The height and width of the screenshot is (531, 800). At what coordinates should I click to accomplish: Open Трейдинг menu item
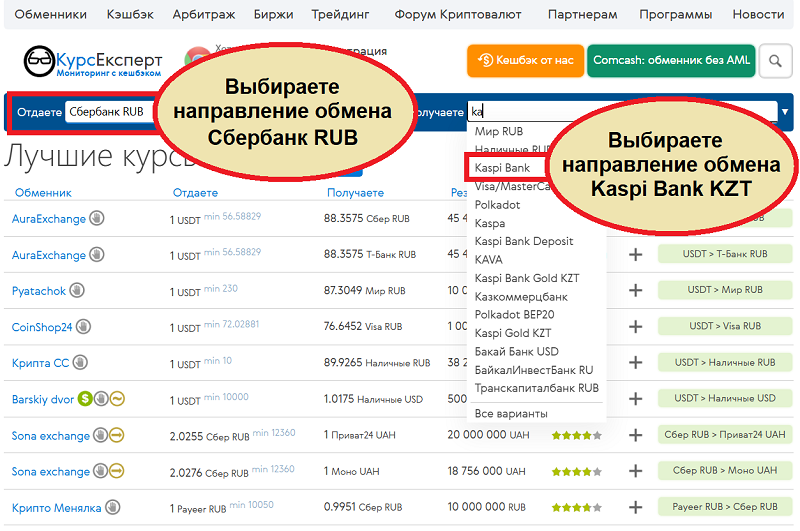pyautogui.click(x=340, y=14)
